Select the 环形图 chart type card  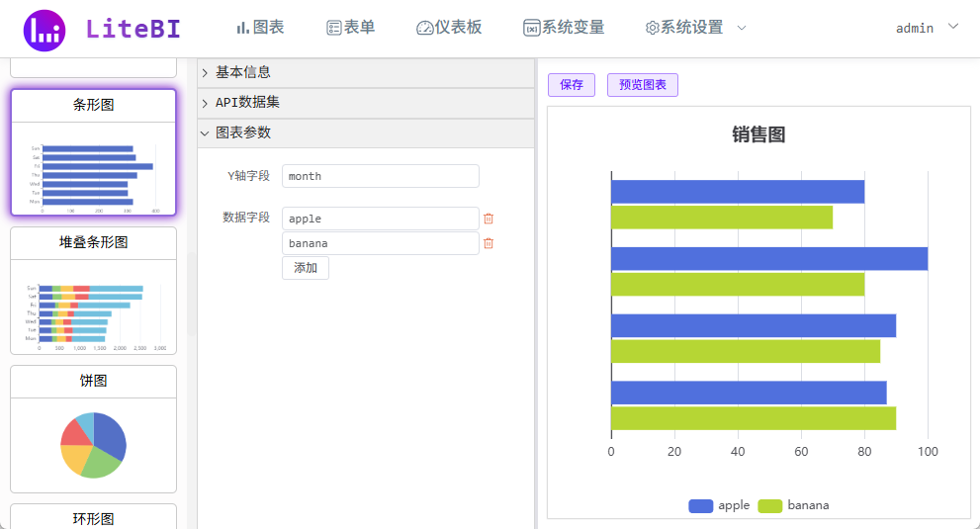click(94, 516)
